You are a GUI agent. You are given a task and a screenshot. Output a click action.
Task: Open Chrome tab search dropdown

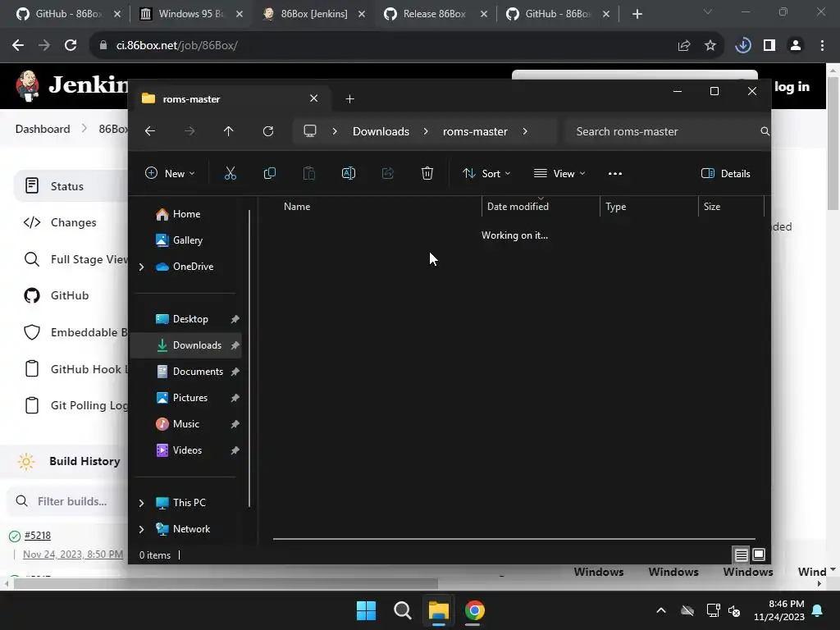[708, 12]
